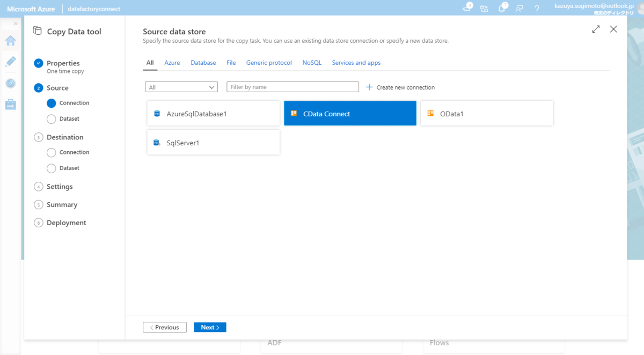
Task: Select the SqlServer1 connection tile
Action: 214,142
